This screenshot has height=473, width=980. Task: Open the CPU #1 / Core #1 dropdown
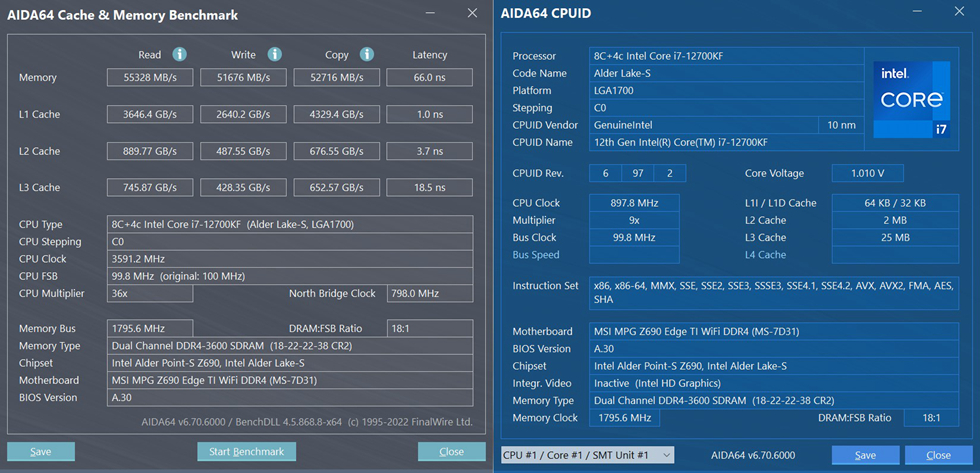pos(587,455)
